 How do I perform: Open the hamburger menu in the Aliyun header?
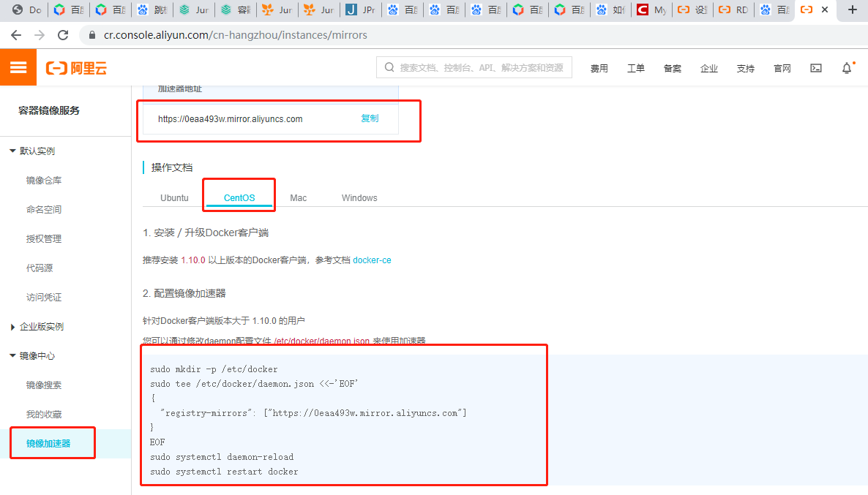pos(18,67)
